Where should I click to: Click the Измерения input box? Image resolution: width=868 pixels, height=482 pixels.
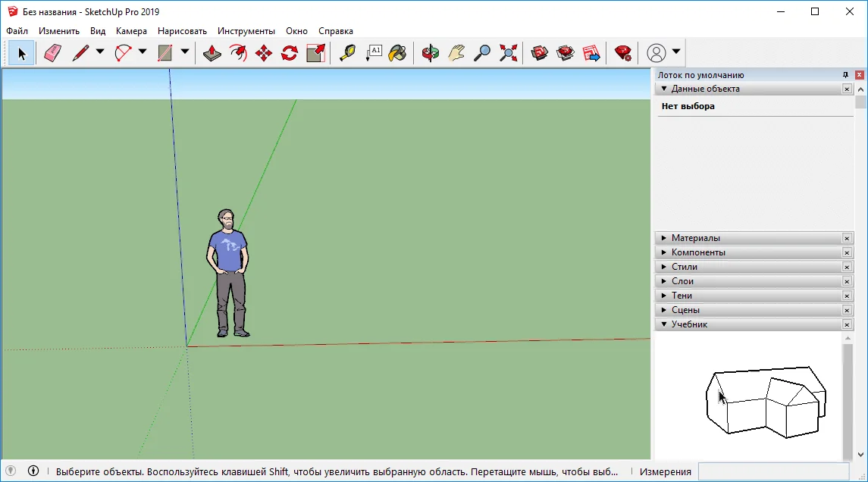[x=773, y=471]
